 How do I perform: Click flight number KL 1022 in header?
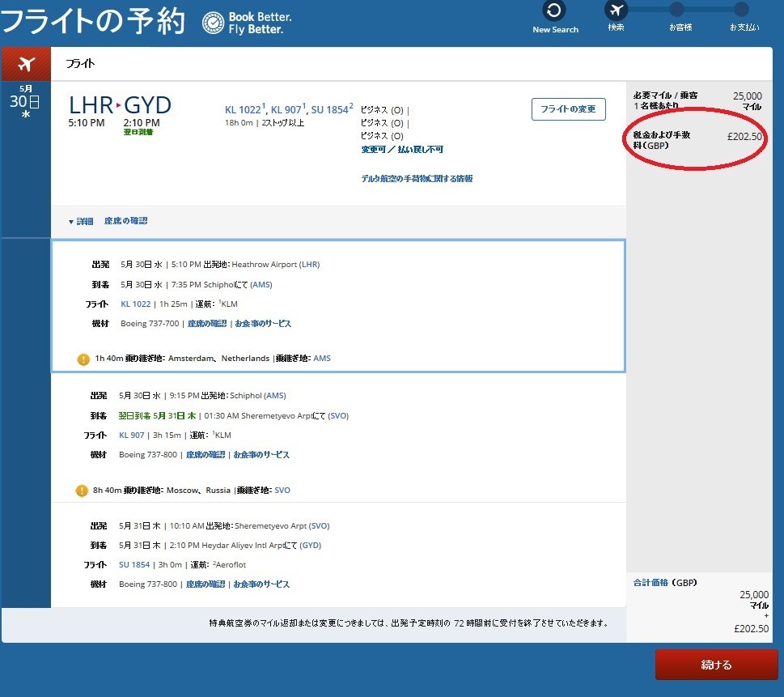243,109
